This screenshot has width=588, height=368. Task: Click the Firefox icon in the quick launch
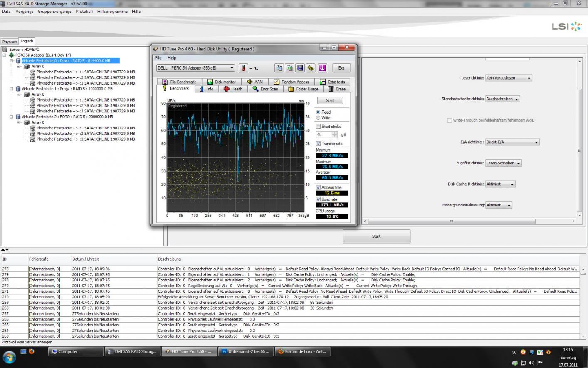point(31,351)
